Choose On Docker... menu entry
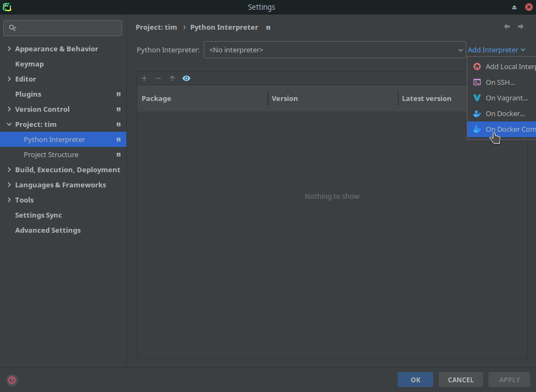This screenshot has width=536, height=392. point(501,114)
